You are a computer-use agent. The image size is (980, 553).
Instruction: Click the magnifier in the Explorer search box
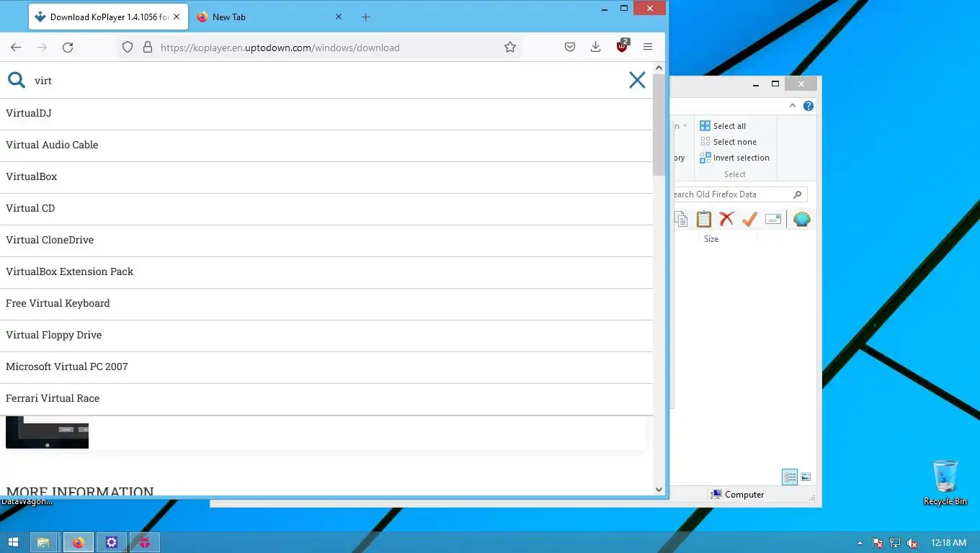(797, 194)
